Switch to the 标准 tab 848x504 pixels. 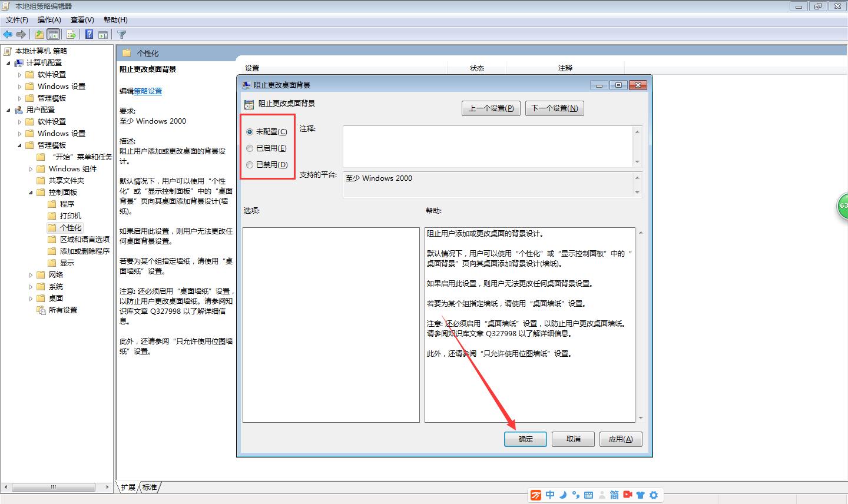click(150, 488)
